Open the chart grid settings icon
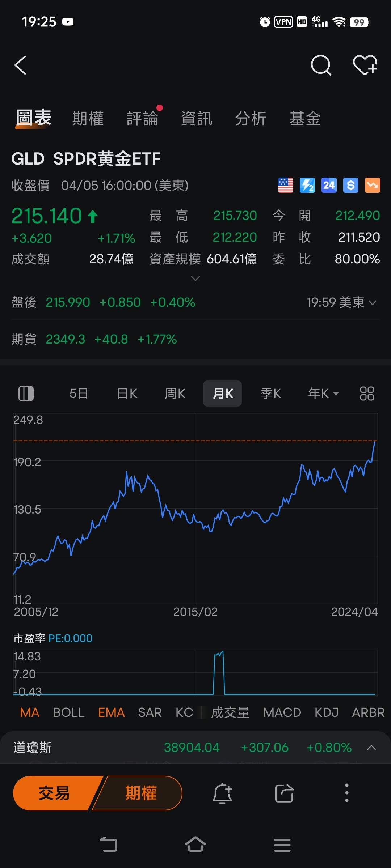The height and width of the screenshot is (868, 391). pyautogui.click(x=367, y=393)
